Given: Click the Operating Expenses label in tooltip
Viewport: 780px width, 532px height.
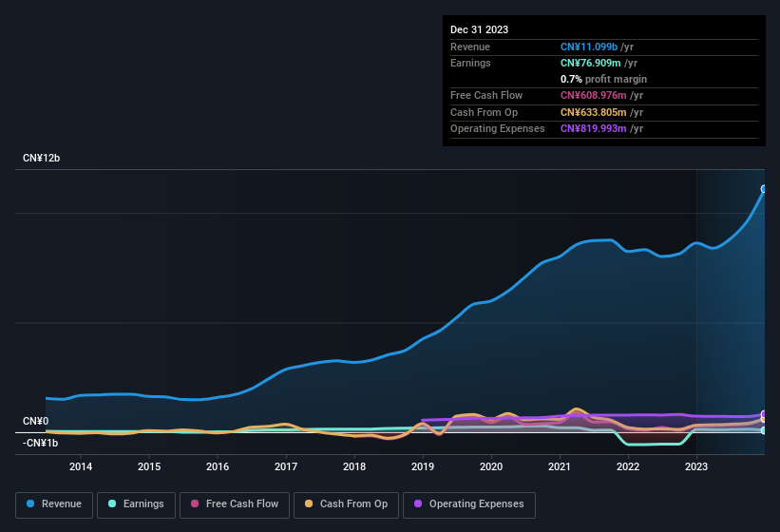Looking at the screenshot, I should click(x=498, y=128).
